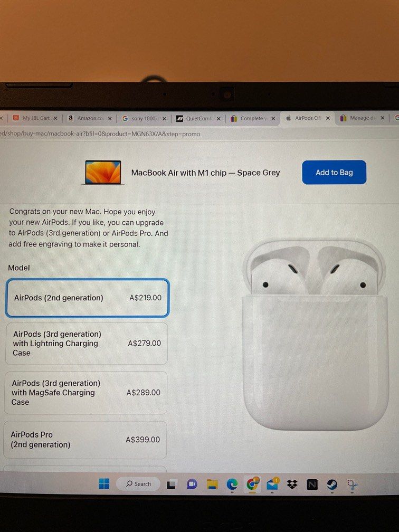Choose AirPods 3rd generation Lightning Charging Case

point(87,344)
